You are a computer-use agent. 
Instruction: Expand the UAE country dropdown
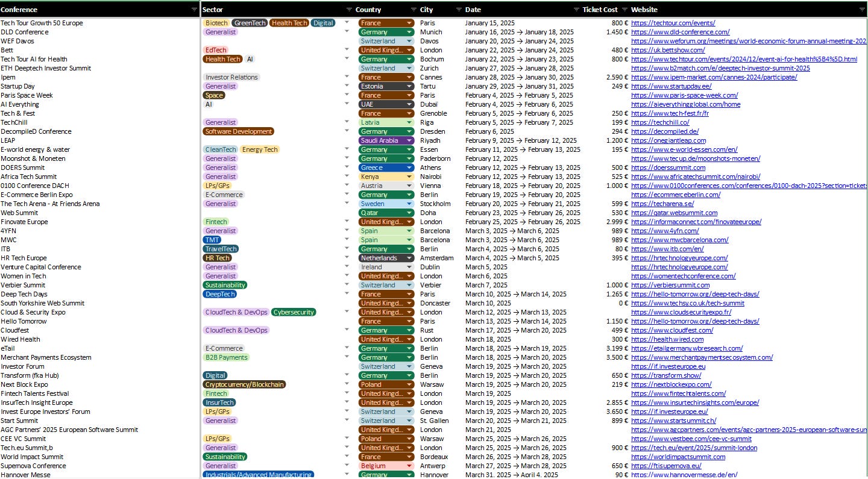click(409, 104)
